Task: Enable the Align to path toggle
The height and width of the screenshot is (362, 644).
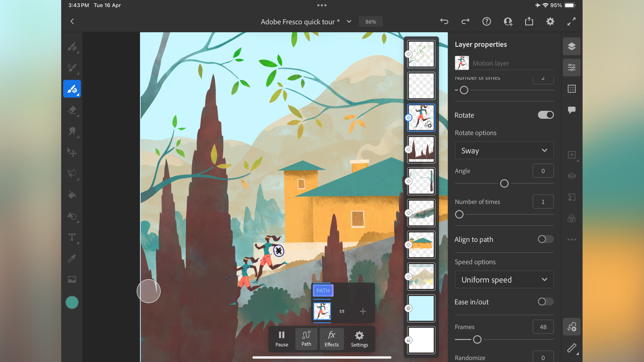Action: pyautogui.click(x=545, y=239)
